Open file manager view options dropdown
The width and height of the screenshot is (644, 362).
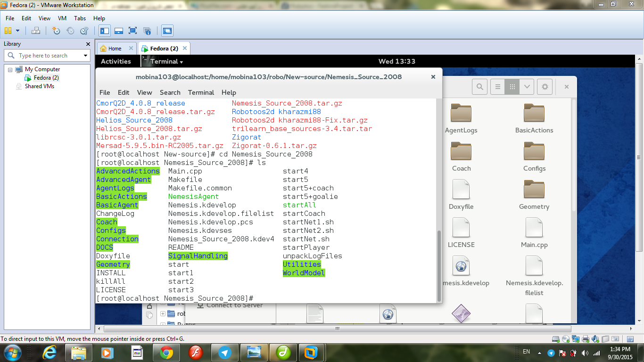click(526, 87)
